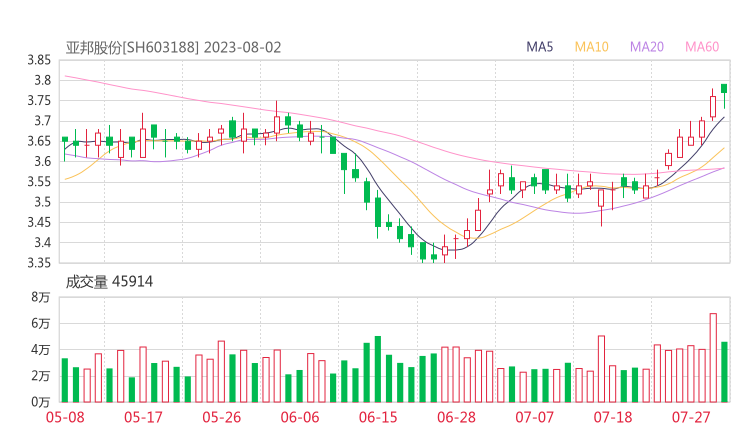Screen dimensions: 740x440
Task: Click the MA5 legend label
Action: 539,47
